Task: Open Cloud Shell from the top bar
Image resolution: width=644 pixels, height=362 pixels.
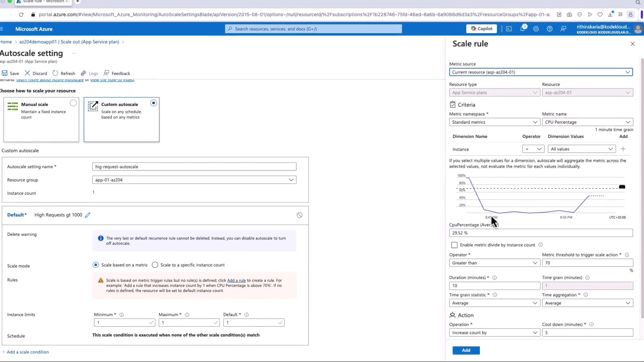Action: pyautogui.click(x=509, y=29)
